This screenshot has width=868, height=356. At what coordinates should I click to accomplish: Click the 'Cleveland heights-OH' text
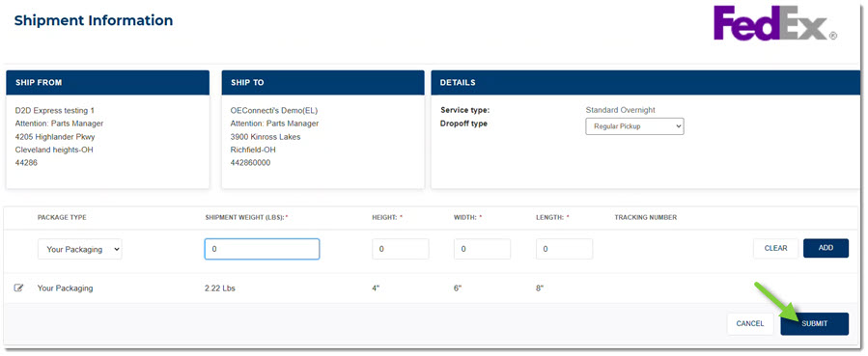click(x=54, y=150)
